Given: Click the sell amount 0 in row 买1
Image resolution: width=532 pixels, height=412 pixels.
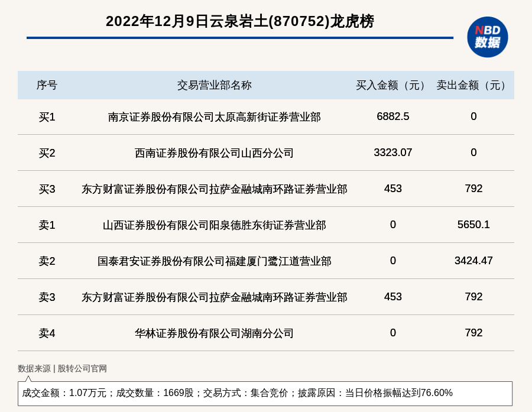Looking at the screenshot, I should pos(473,116).
